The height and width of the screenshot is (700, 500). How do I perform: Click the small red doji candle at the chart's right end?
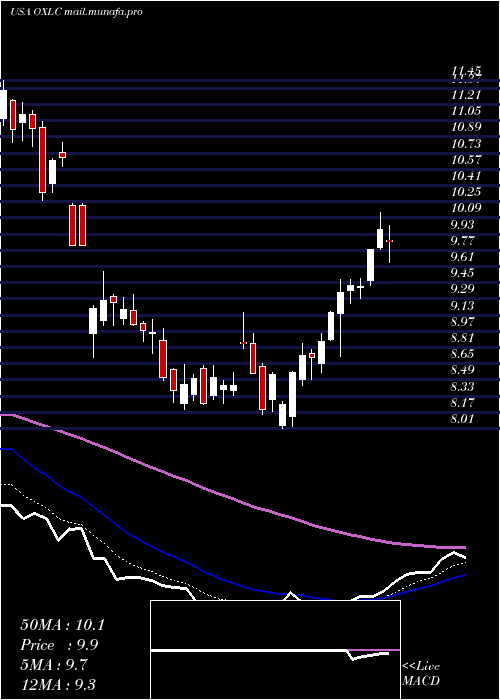point(390,241)
